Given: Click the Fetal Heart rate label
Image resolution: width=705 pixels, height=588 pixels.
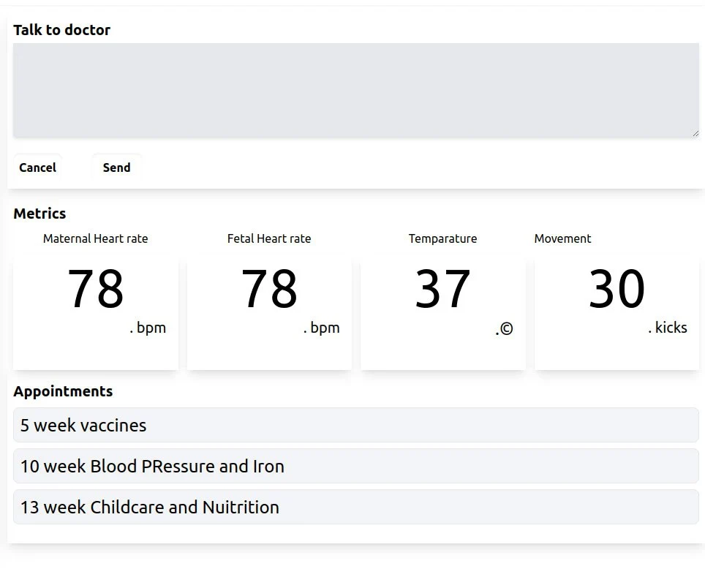Looking at the screenshot, I should click(x=269, y=238).
